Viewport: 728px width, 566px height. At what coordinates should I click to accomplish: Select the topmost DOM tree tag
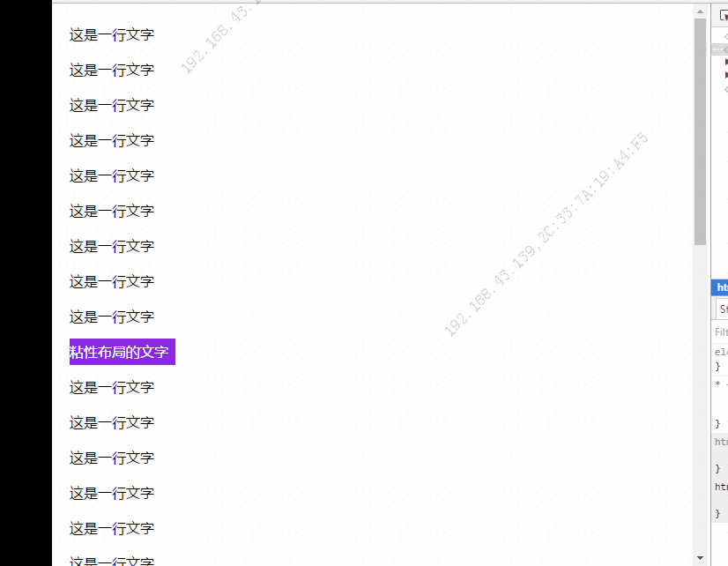click(725, 36)
